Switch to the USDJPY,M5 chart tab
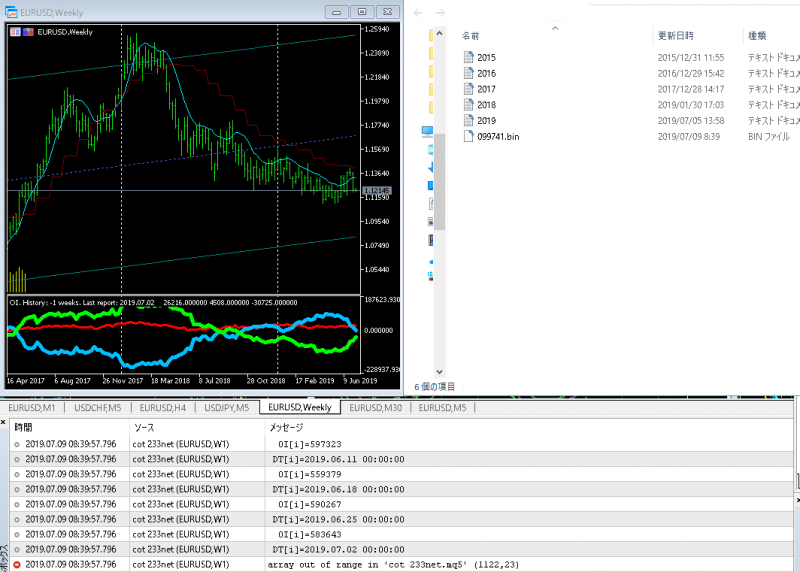Screen dimensions: 800x572 click(227, 408)
